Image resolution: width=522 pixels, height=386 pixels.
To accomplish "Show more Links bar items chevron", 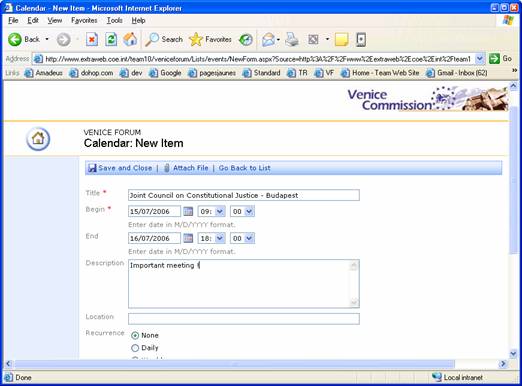I will 514,70.
